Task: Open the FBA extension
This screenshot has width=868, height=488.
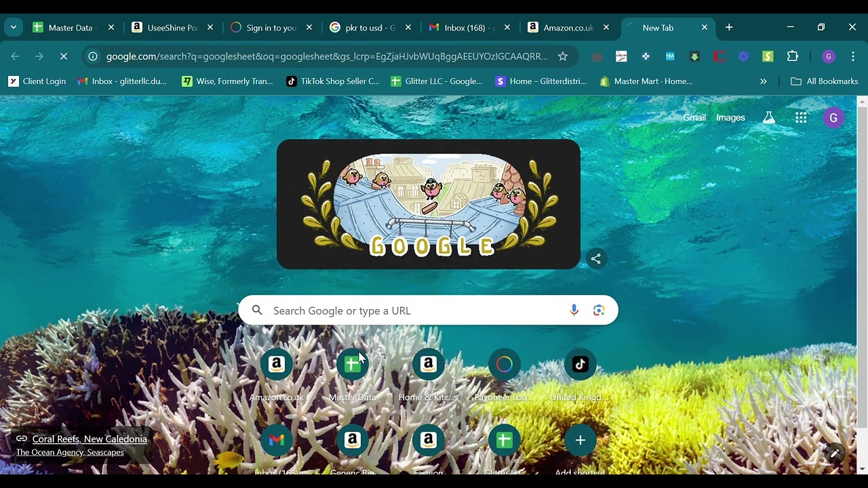Action: [670, 56]
